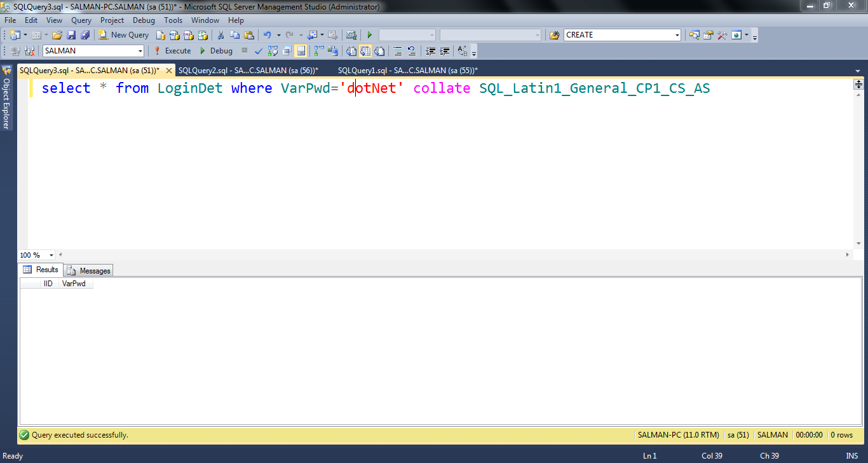Open the Query menu
This screenshot has width=868, height=463.
(x=81, y=20)
